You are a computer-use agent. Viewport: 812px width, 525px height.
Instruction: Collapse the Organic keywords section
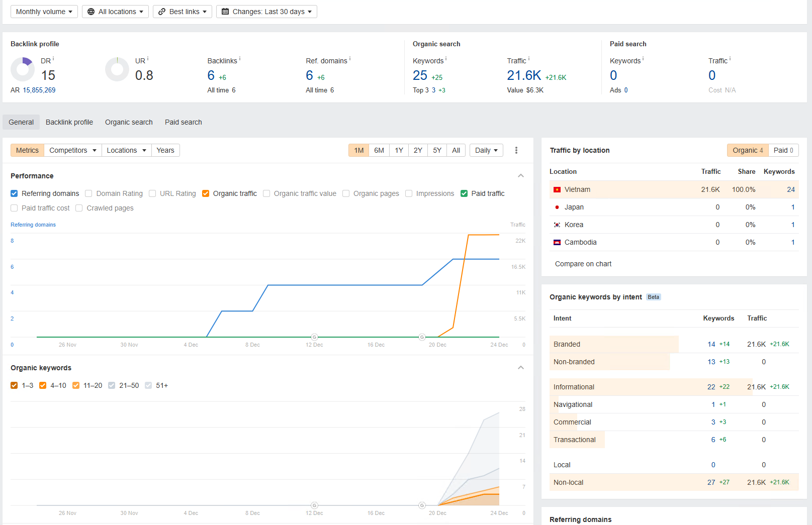(x=521, y=368)
